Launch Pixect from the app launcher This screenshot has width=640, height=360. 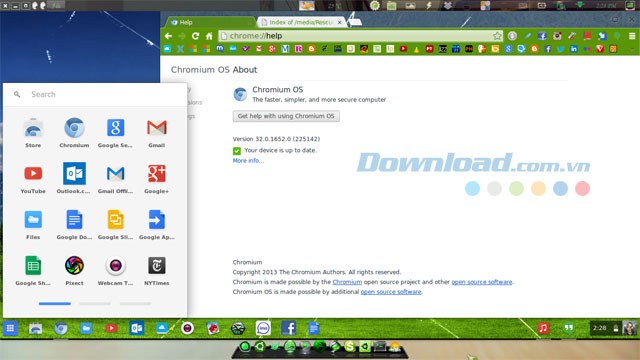click(74, 270)
